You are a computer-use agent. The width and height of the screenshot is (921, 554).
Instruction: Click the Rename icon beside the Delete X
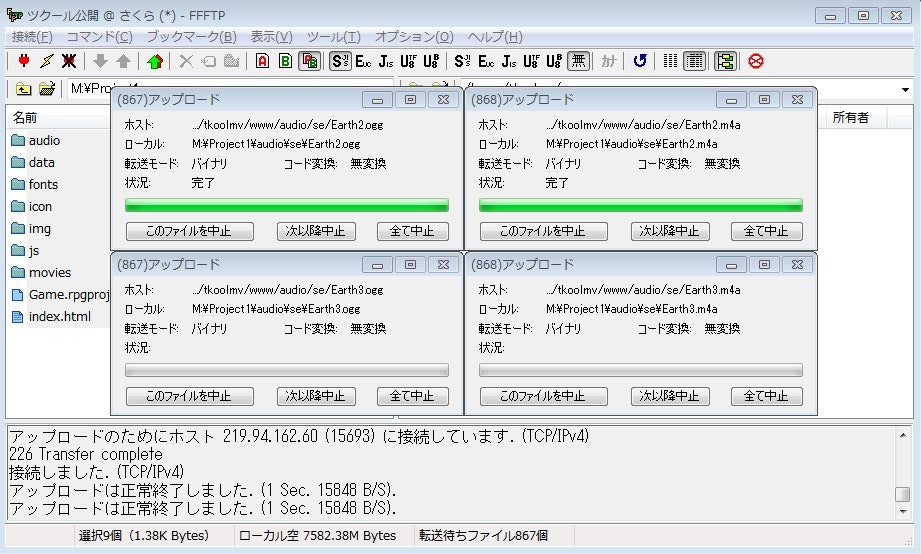click(x=209, y=61)
